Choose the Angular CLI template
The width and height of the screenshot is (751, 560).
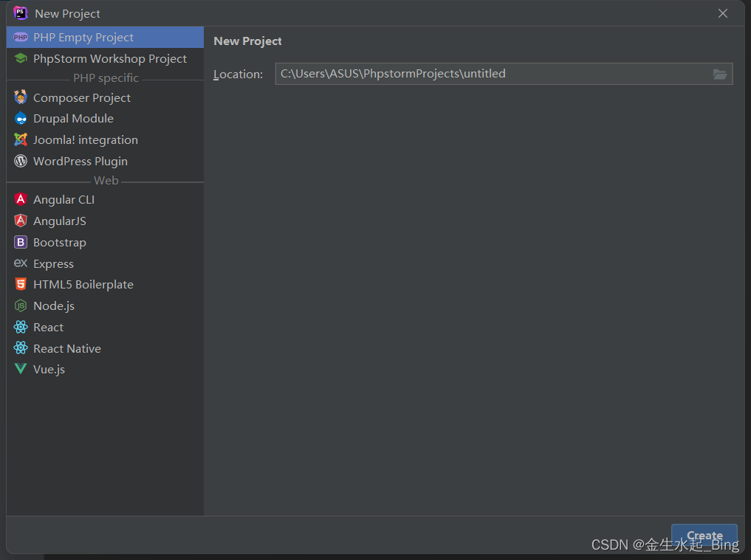64,199
